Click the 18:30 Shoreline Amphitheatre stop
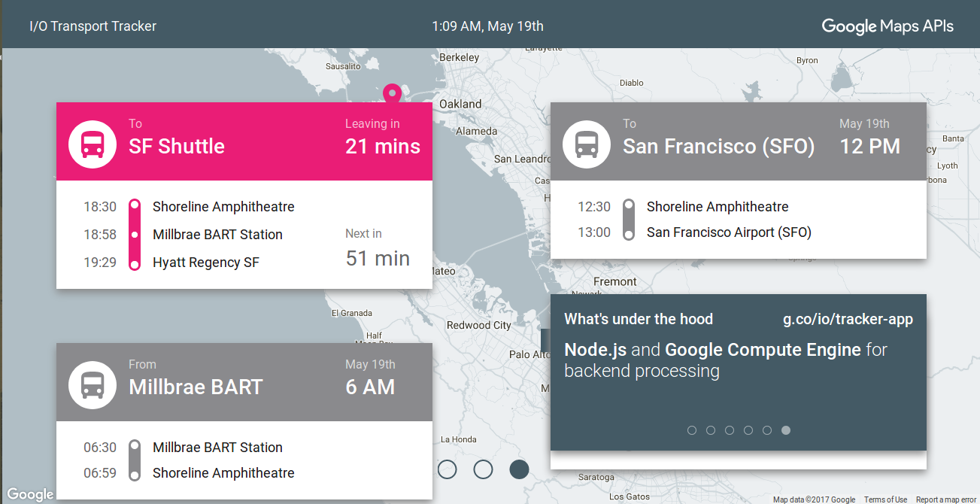The image size is (980, 504). pos(189,207)
